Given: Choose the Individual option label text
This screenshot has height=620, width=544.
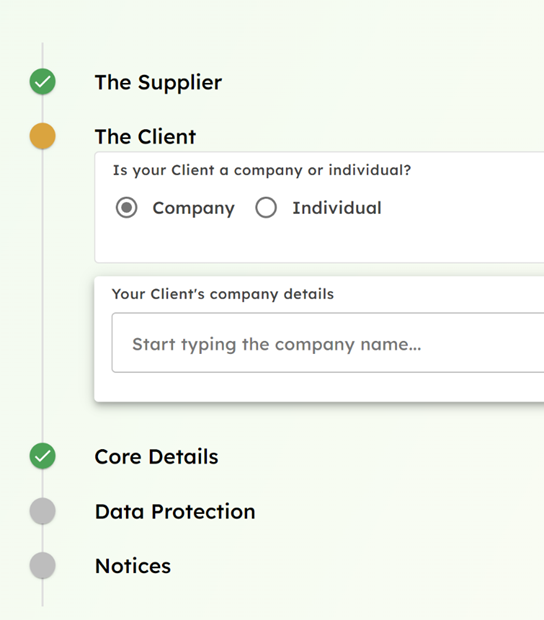Looking at the screenshot, I should pyautogui.click(x=337, y=208).
